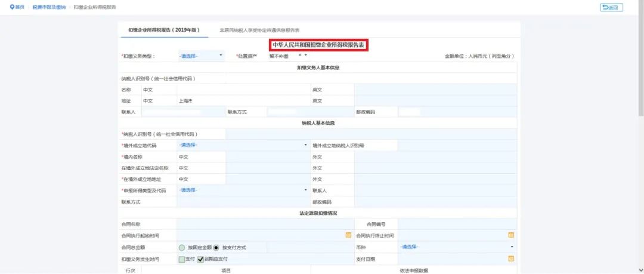Check the 支付 checkbox
Image resolution: width=644 pixels, height=274 pixels.
(181, 259)
